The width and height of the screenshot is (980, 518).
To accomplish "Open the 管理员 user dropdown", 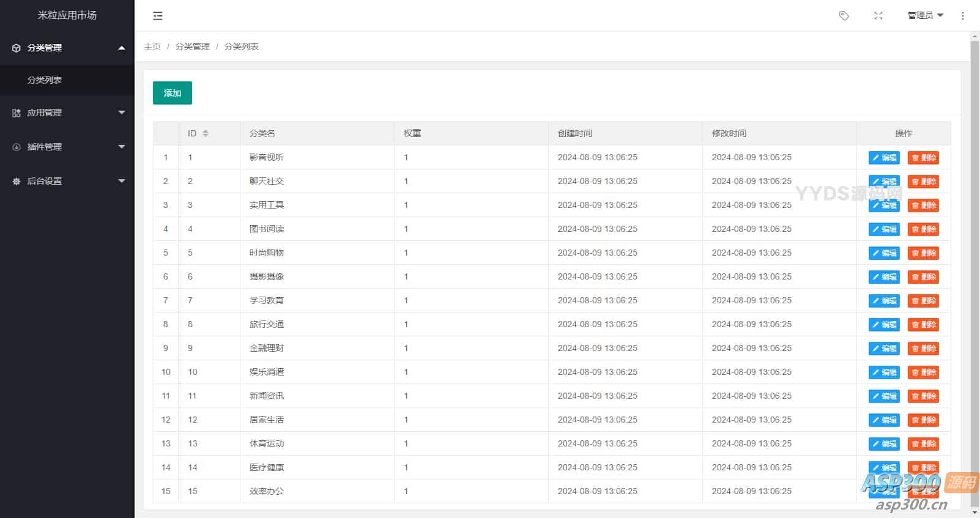I will pyautogui.click(x=925, y=16).
